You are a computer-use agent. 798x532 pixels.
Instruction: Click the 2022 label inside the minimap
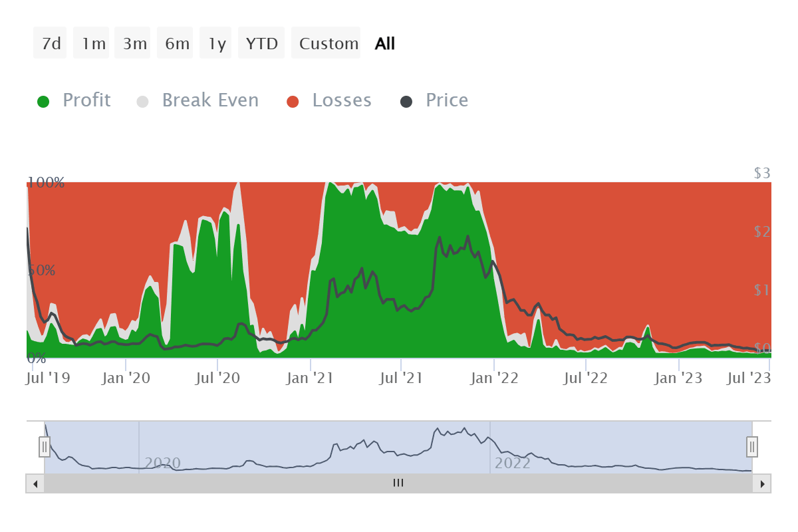(513, 464)
